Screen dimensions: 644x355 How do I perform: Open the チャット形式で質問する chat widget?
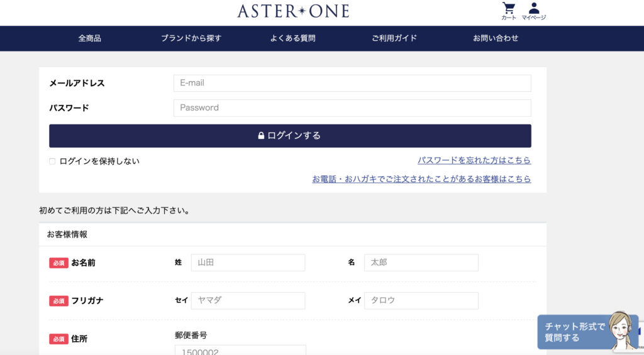[x=588, y=332]
